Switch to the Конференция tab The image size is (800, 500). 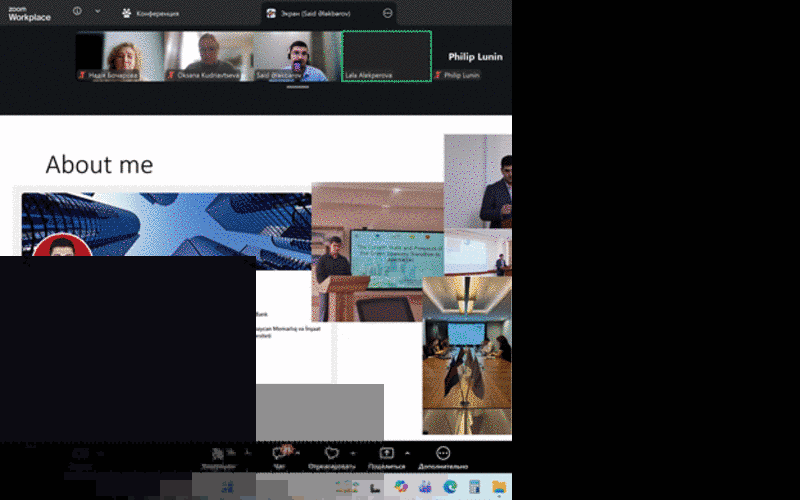point(156,13)
